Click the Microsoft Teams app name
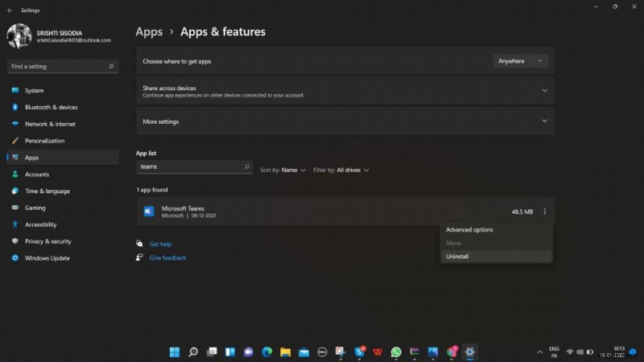This screenshot has height=362, width=644. [x=183, y=208]
